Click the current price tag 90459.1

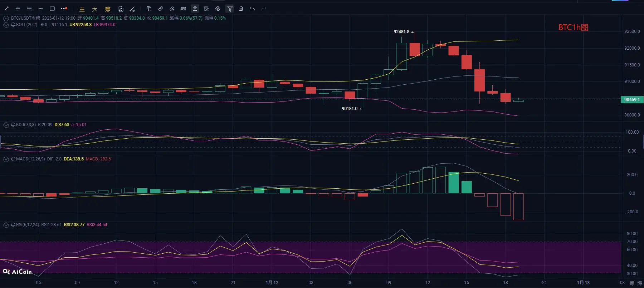(632, 100)
